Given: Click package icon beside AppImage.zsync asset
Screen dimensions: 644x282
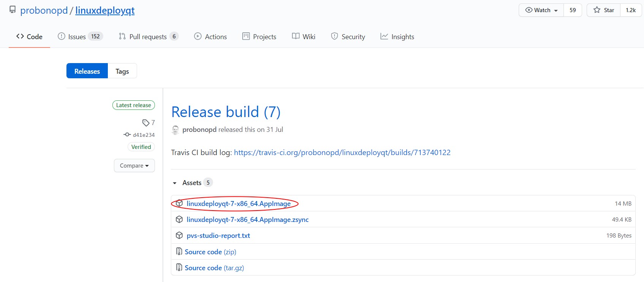Looking at the screenshot, I should [x=179, y=219].
